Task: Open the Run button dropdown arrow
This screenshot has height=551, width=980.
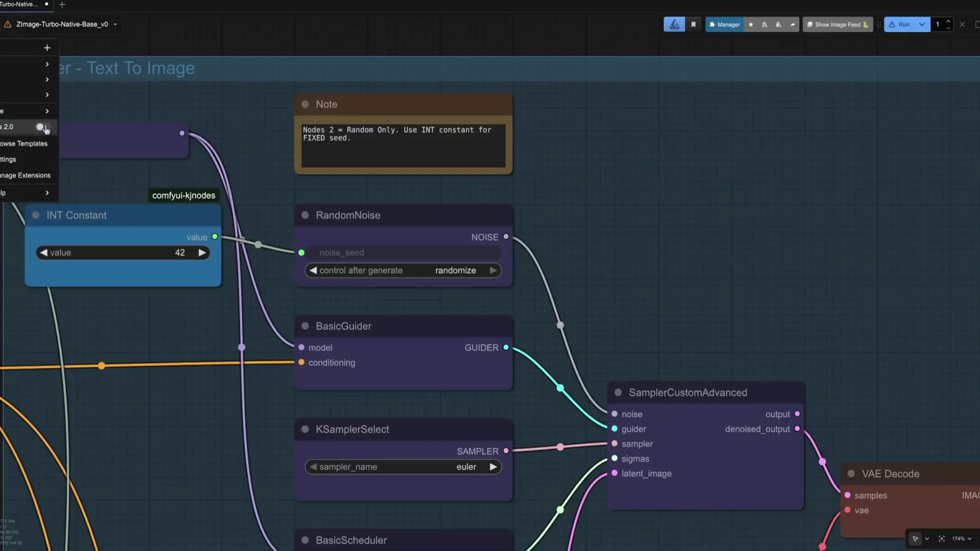Action: point(922,24)
